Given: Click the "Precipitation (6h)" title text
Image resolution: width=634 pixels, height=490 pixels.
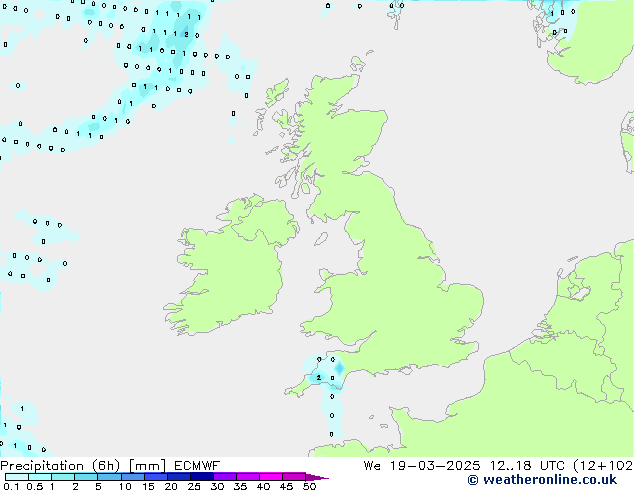Looking at the screenshot, I should click(60, 466).
